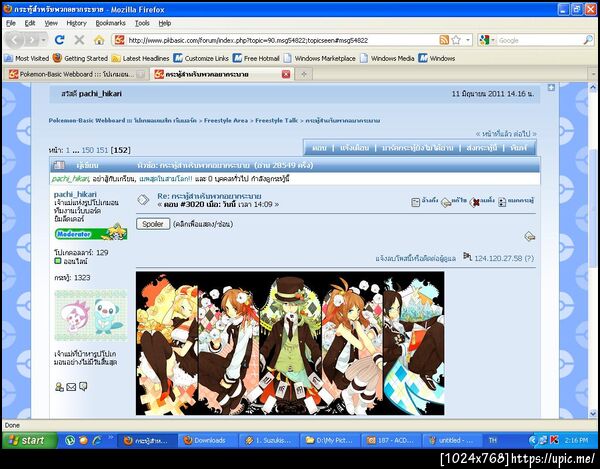Open the Edit menu
This screenshot has width=600, height=469.
tap(30, 23)
